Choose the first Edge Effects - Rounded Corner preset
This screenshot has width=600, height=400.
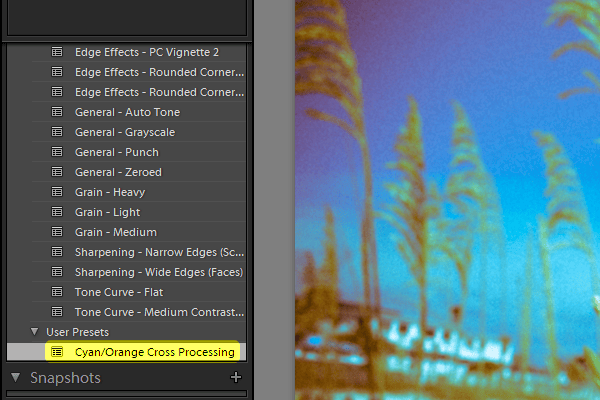tap(159, 72)
